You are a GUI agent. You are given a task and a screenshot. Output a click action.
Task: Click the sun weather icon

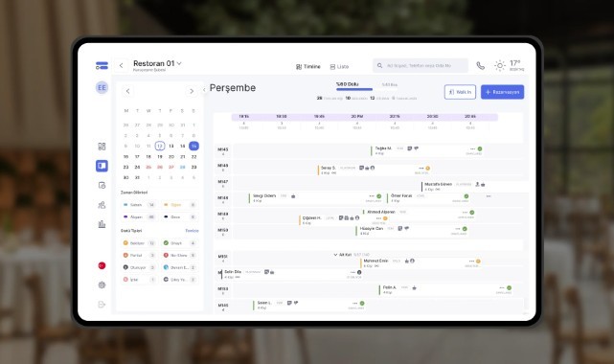point(500,66)
